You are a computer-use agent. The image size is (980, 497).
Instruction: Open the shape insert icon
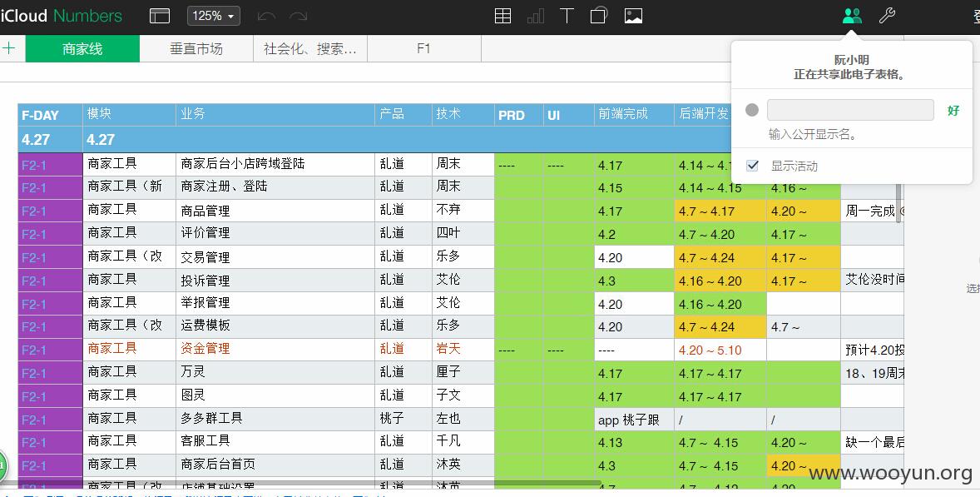pyautogui.click(x=599, y=17)
